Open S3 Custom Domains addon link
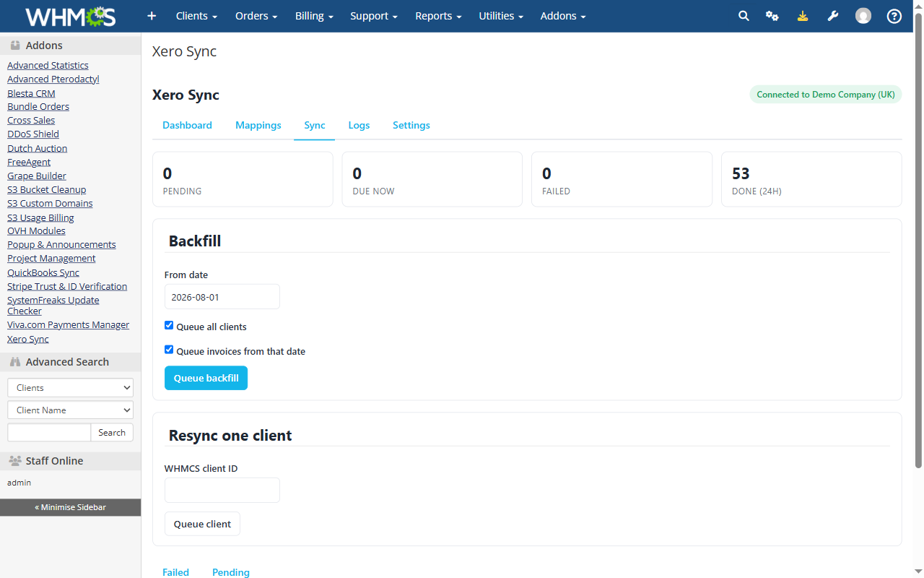Screen dimensions: 924x578 50,203
